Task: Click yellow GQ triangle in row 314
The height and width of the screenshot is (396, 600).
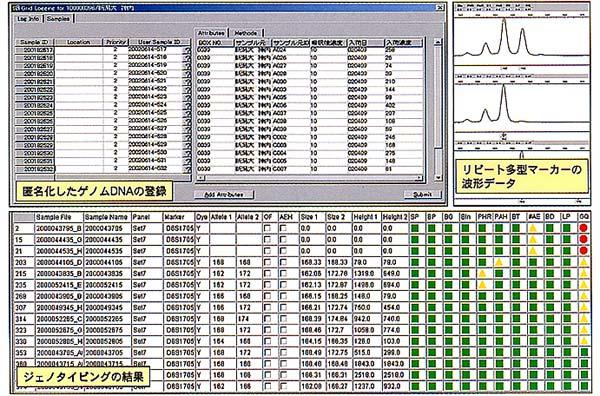Action: (x=584, y=319)
